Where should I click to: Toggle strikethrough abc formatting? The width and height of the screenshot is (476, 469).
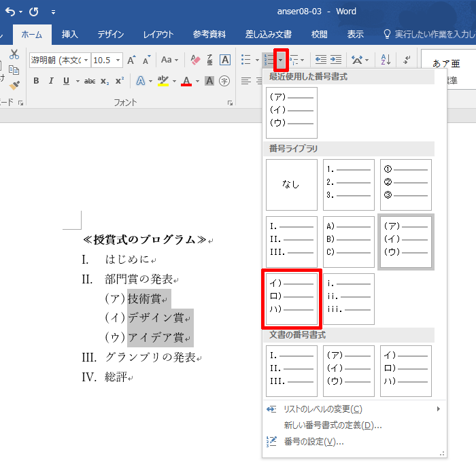[90, 81]
